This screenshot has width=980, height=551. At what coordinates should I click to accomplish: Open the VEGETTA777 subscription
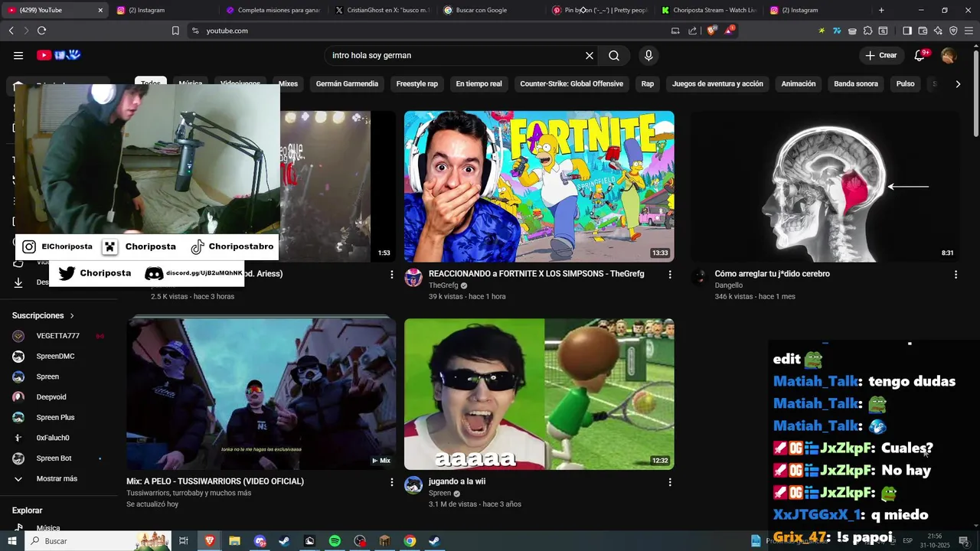[58, 336]
